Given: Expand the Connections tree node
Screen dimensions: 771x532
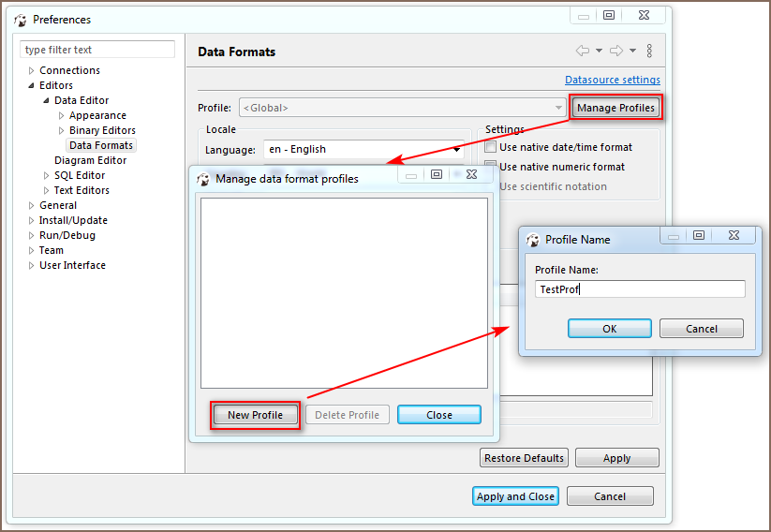Looking at the screenshot, I should point(31,71).
